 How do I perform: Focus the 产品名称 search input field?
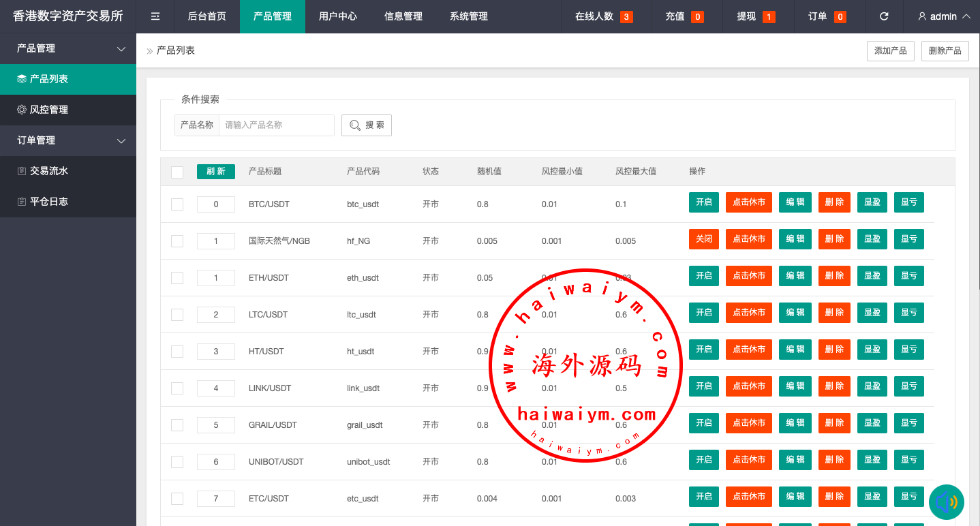pos(276,125)
